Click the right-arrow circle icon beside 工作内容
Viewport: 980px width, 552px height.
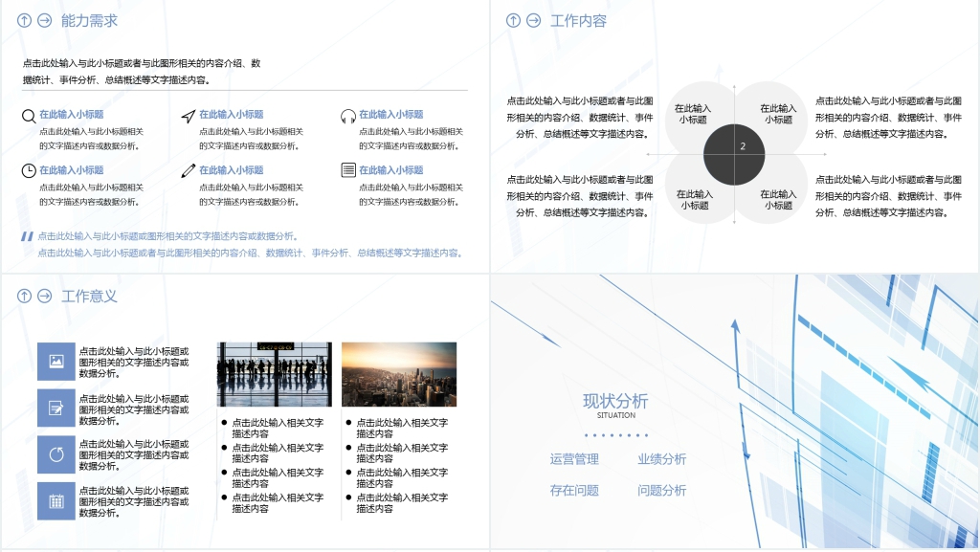pos(533,21)
